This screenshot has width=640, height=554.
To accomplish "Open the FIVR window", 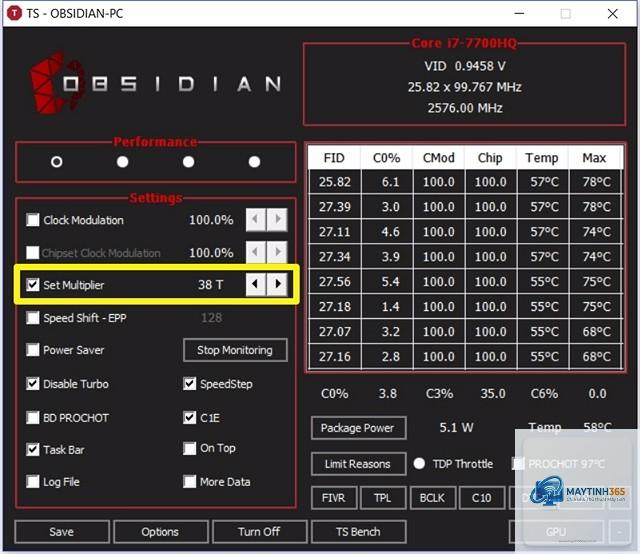I will pos(333,498).
